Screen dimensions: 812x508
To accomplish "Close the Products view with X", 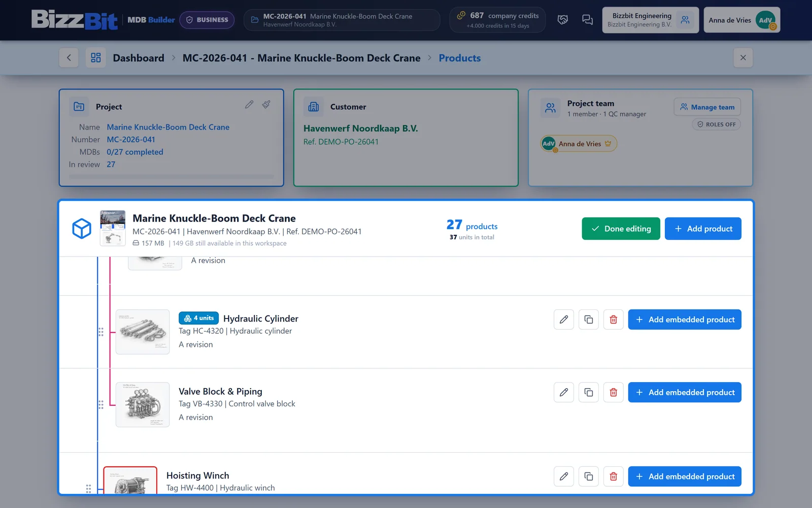I will click(743, 58).
